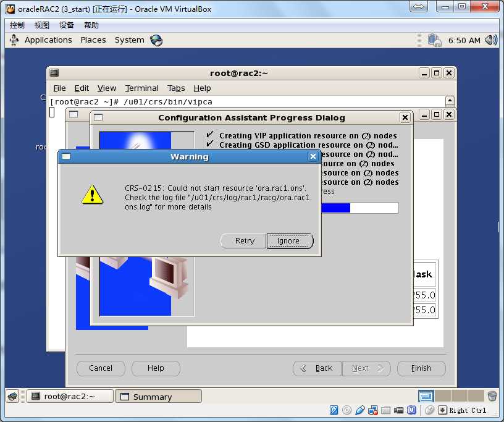Open VirtualBox 视图 menu
The height and width of the screenshot is (422, 504).
[x=42, y=25]
